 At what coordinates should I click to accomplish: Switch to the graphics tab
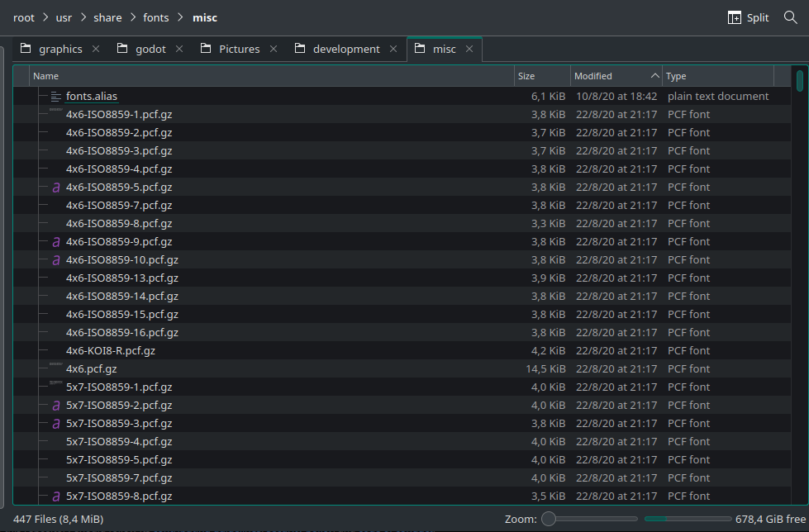point(60,49)
